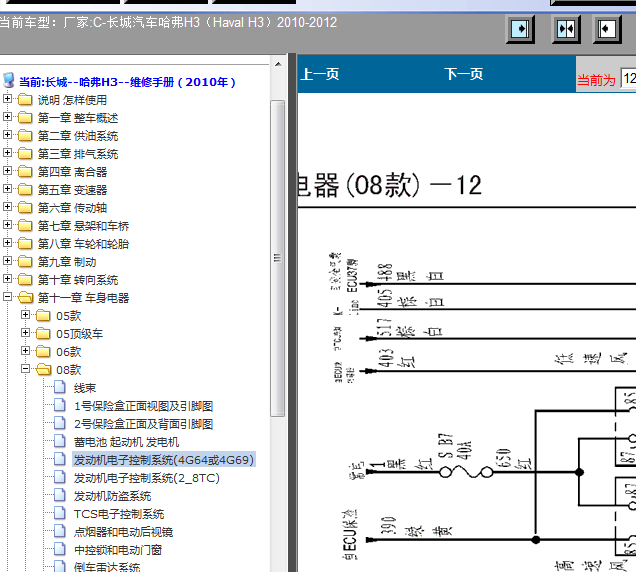This screenshot has height=572, width=636.
Task: Expand the 说明 怎样使用 node
Action: 7,99
